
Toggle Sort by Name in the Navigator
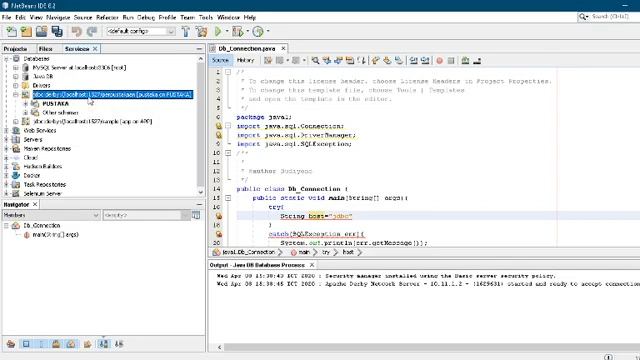[x=104, y=344]
